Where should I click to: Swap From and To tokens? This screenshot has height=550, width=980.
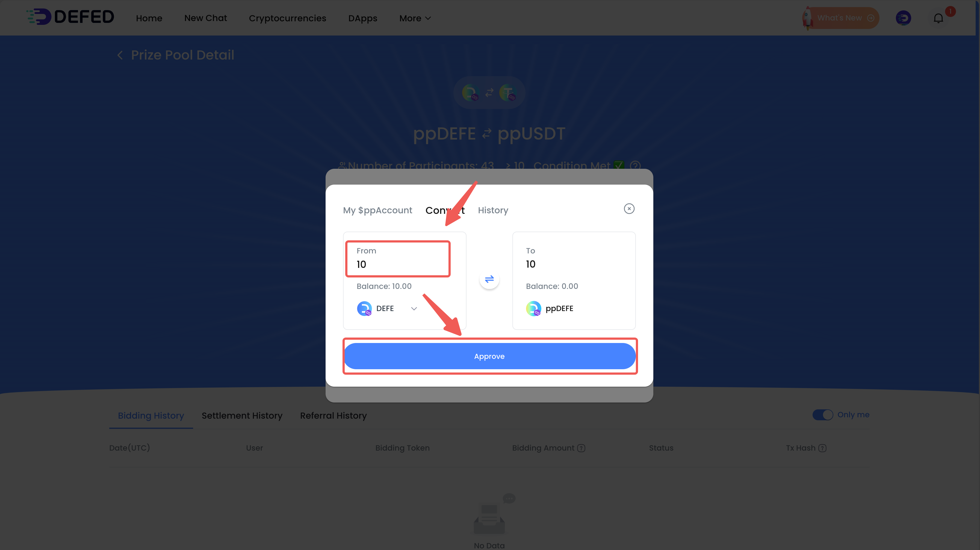[x=489, y=279]
